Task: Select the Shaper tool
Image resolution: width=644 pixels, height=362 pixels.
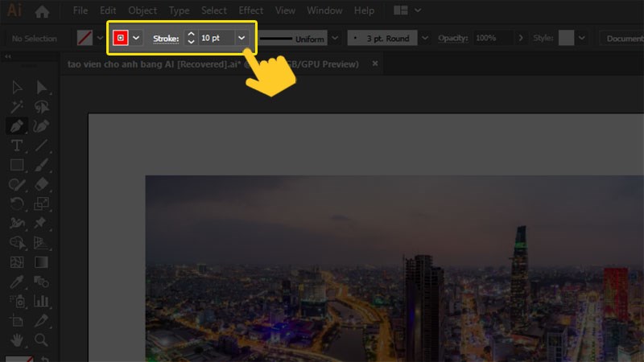Action: click(17, 184)
